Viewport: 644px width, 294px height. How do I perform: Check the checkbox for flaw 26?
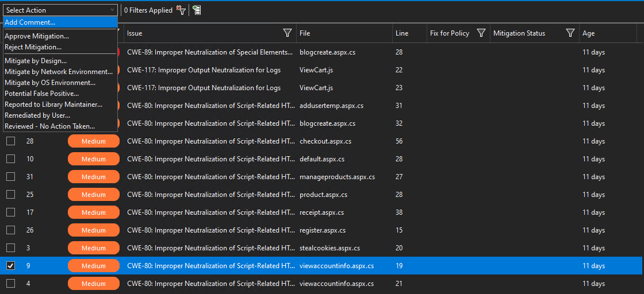point(11,230)
